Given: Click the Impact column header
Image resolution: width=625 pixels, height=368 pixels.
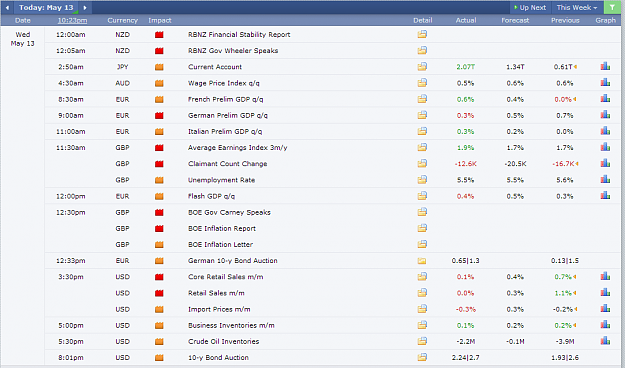Looking at the screenshot, I should pyautogui.click(x=159, y=20).
